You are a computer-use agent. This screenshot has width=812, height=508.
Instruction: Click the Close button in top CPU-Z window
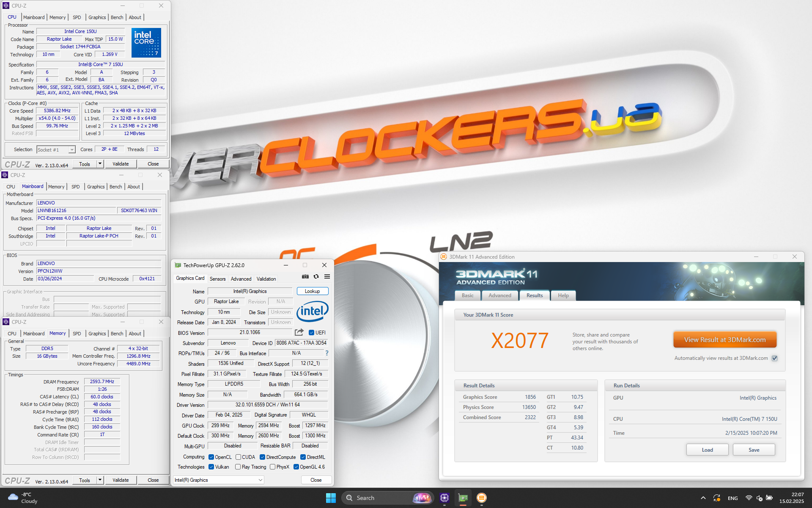coord(153,164)
